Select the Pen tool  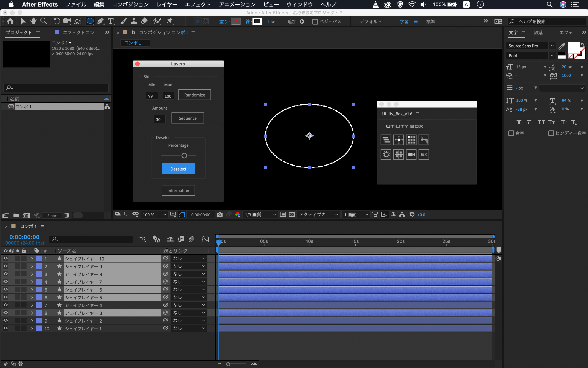[x=100, y=21]
